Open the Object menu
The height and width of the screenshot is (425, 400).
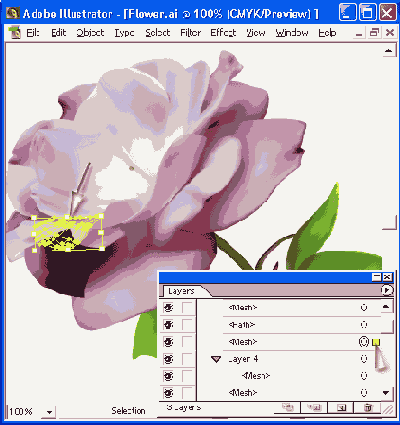pos(90,33)
